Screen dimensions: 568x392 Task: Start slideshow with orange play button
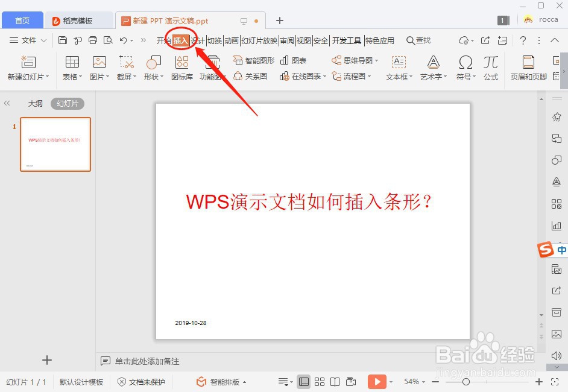click(x=377, y=382)
